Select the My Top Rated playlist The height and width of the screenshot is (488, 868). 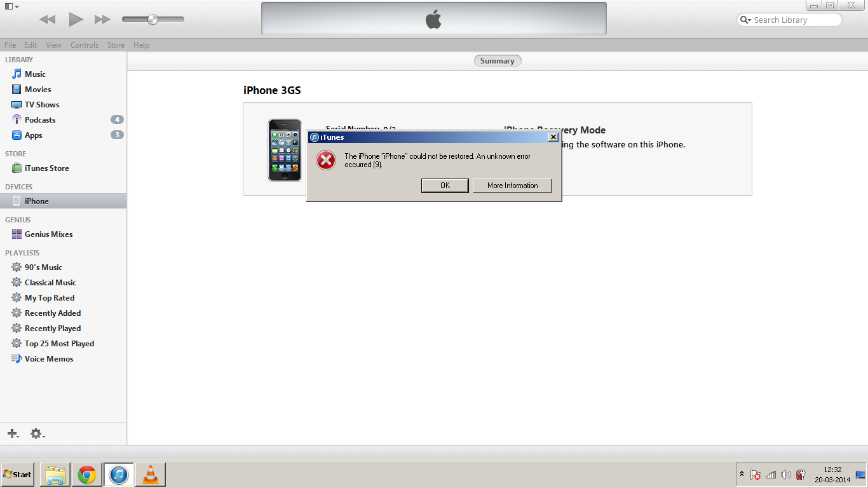pos(64,298)
